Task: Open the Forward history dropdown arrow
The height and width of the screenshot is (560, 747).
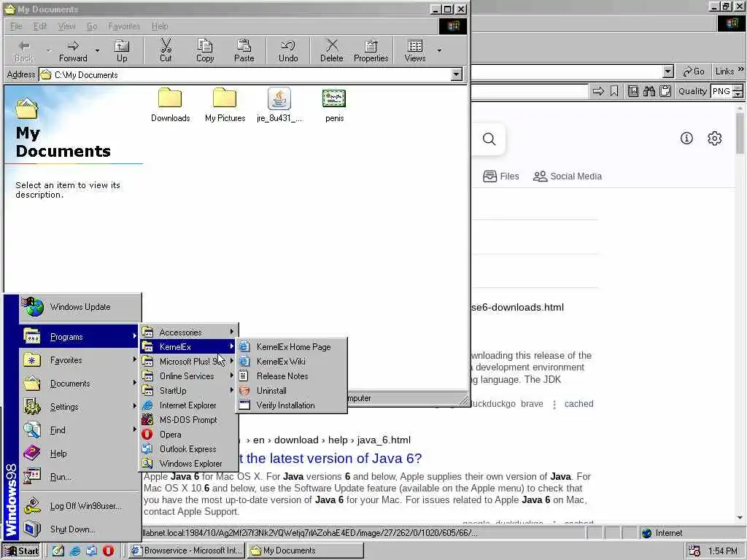Action: point(97,50)
